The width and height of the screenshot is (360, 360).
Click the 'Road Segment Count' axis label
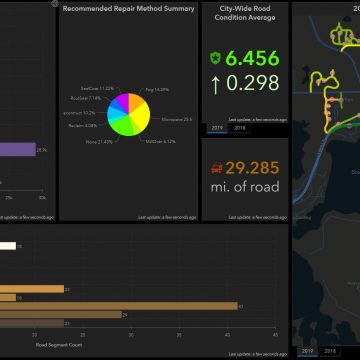pos(59,345)
